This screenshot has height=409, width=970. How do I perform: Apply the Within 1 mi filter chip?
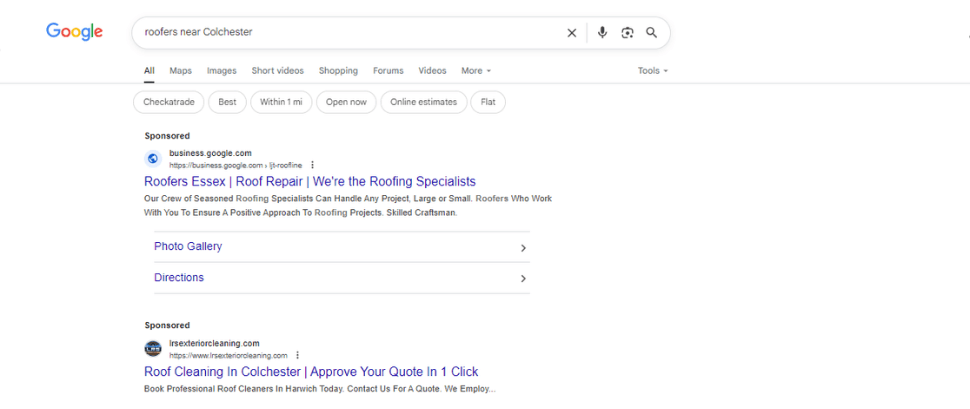pos(281,102)
